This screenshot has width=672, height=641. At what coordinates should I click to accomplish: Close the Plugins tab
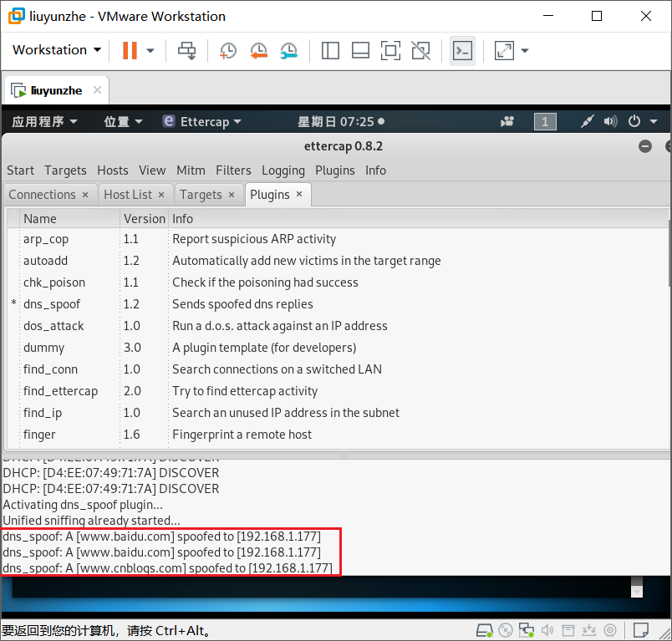(x=299, y=194)
